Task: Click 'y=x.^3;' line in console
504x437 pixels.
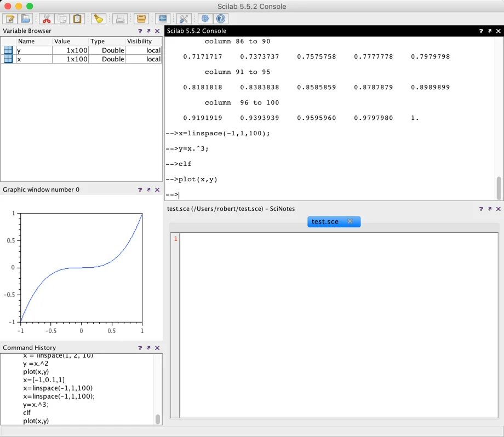Action: (193, 148)
